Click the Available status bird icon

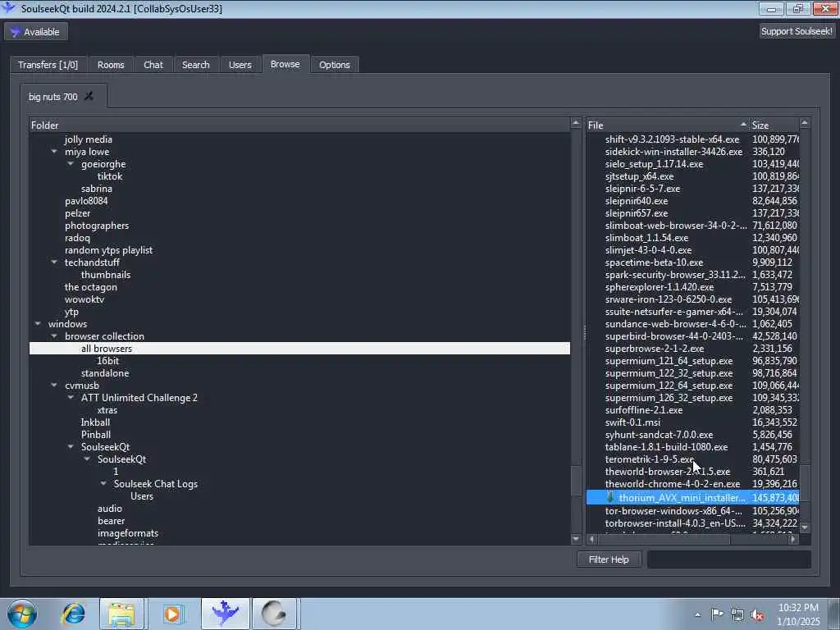15,32
